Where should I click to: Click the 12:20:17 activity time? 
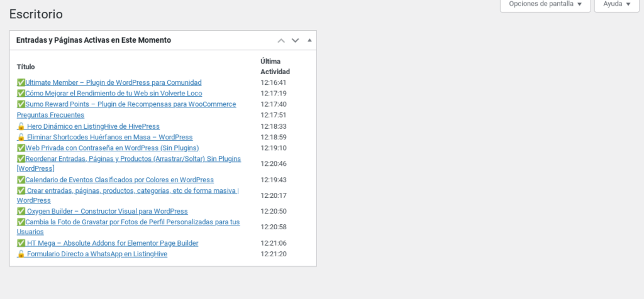[274, 195]
